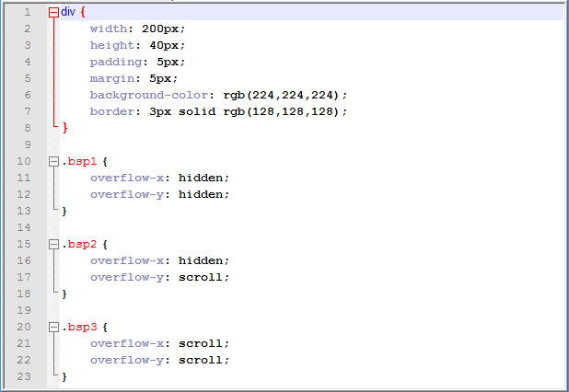Click the closing brace on line 8

(65, 128)
